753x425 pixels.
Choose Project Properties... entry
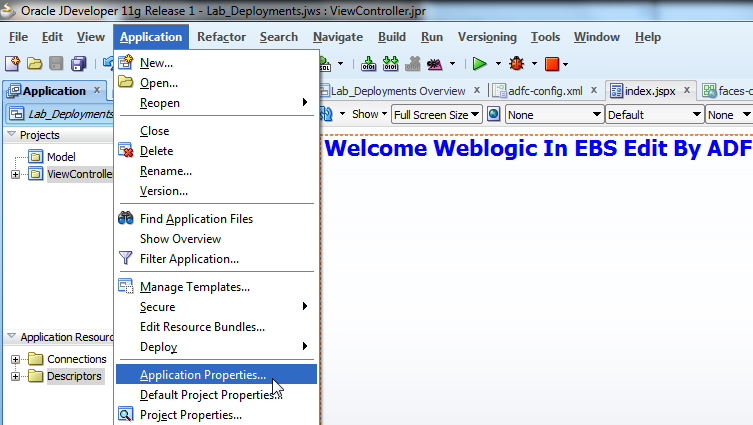coord(216,415)
